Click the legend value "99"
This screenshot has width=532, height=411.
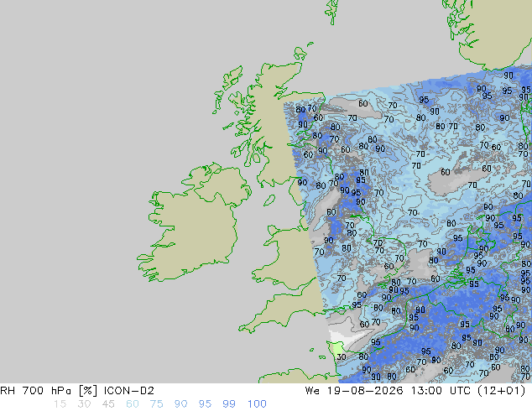pyautogui.click(x=229, y=404)
